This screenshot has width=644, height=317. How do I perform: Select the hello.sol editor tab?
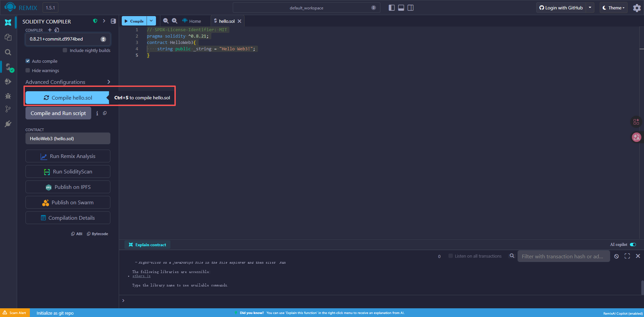pos(227,21)
